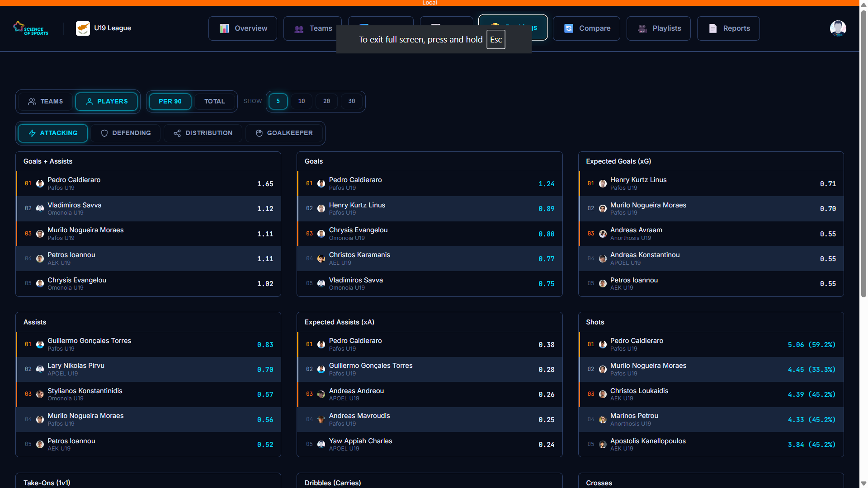Select the DEFENDING category tab
868x488 pixels.
click(125, 133)
